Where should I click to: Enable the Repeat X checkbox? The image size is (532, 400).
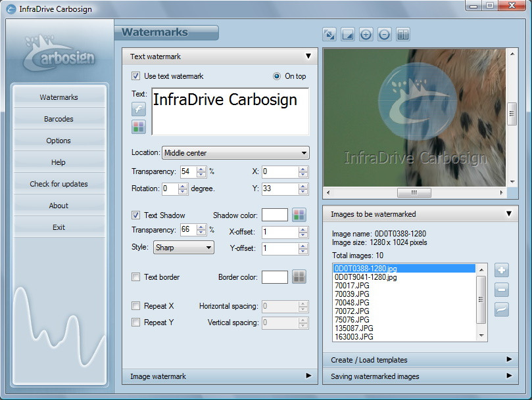tap(136, 305)
